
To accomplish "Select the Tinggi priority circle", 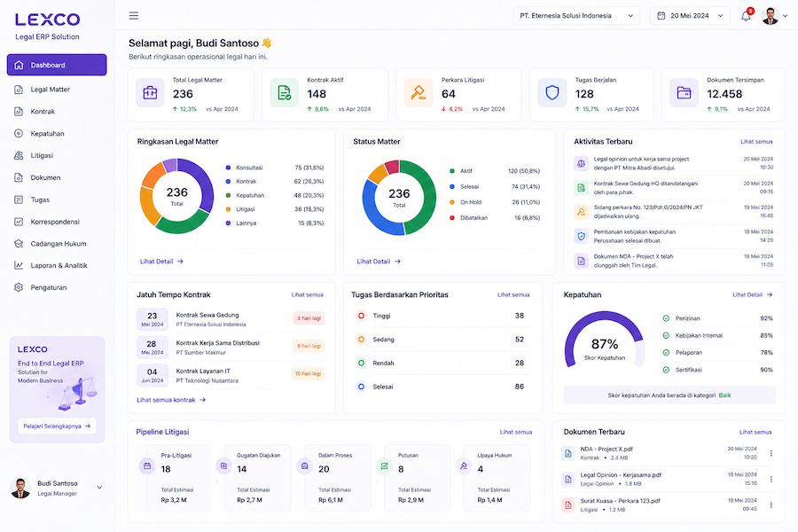I will (361, 316).
